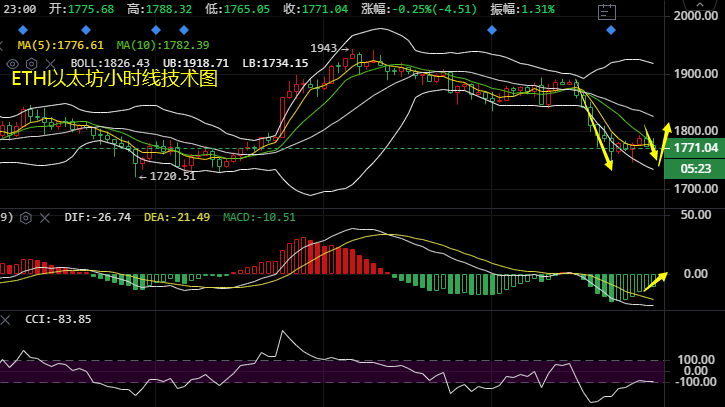
Task: Click the DIF value label in MACD panel
Action: (x=98, y=217)
